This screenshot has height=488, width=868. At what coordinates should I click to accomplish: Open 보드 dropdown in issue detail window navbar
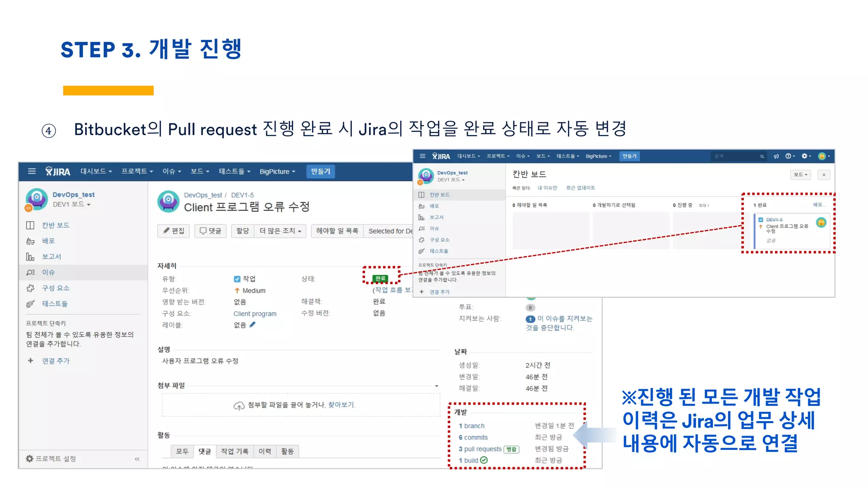click(200, 171)
